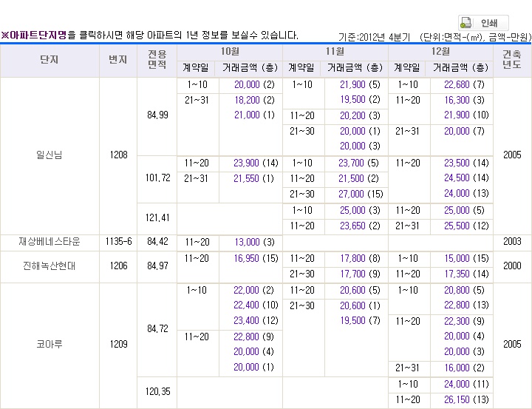
Task: Open 코아루 apartment complex info
Action: (x=50, y=344)
